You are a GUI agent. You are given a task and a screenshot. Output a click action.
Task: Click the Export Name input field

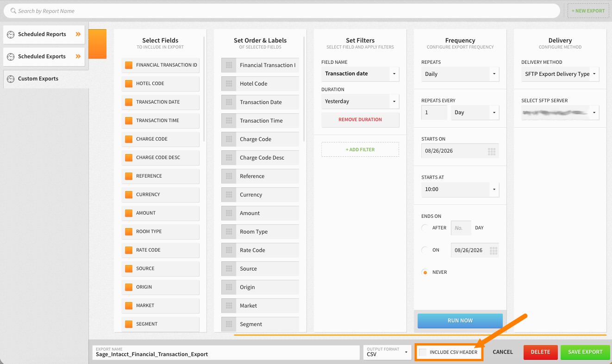point(226,352)
